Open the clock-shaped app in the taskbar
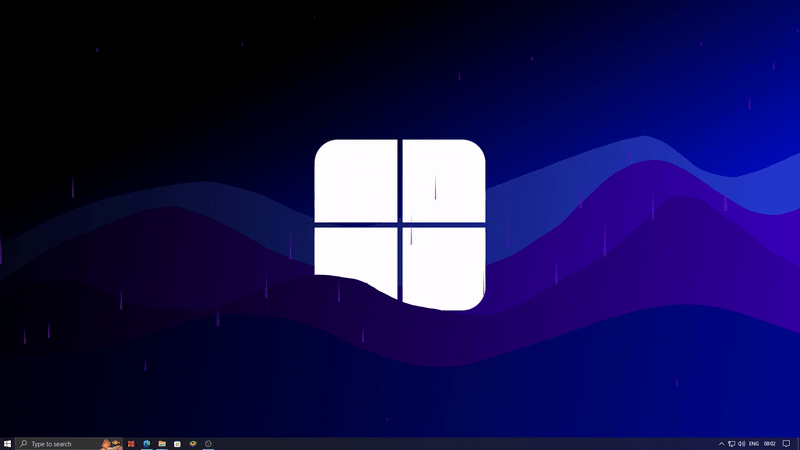The width and height of the screenshot is (800, 450). (208, 444)
